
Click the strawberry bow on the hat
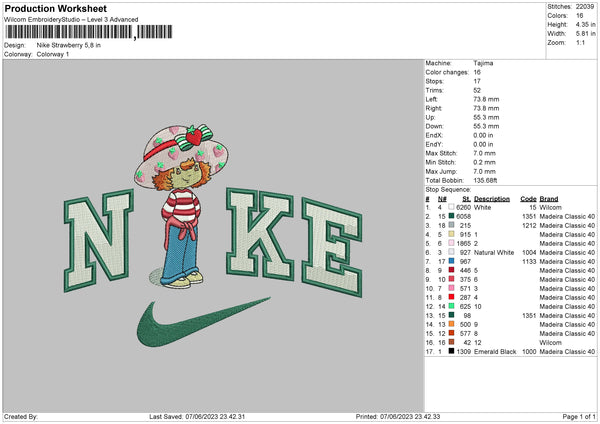194,137
